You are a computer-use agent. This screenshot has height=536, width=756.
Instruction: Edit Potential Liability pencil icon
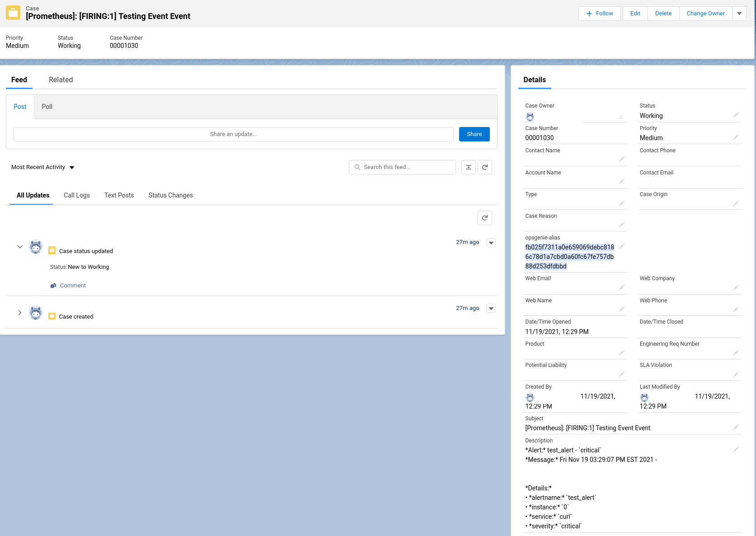622,374
